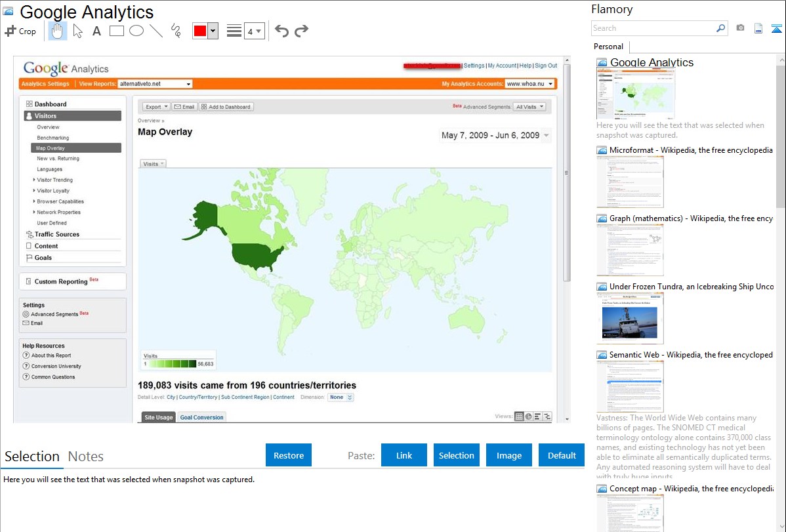Select the Personal tab in Flamory panel

point(609,47)
